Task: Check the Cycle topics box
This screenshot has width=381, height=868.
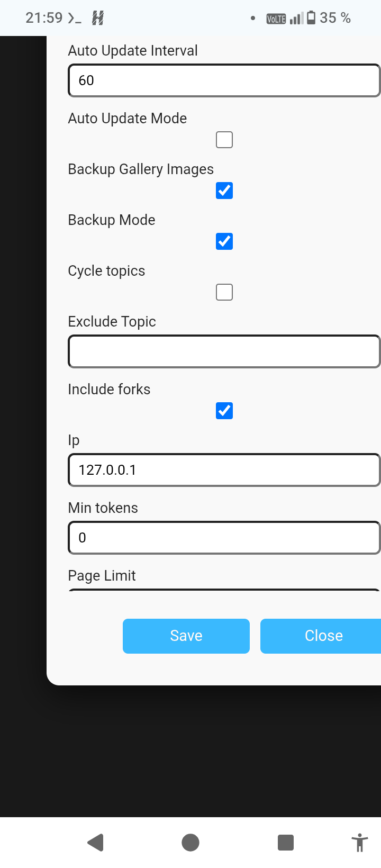Action: click(224, 292)
